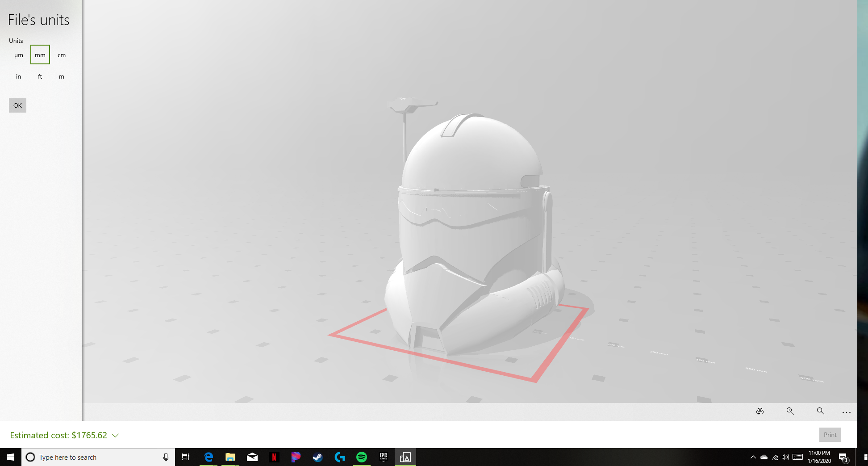The width and height of the screenshot is (868, 466).
Task: Click the Print button
Action: click(x=830, y=434)
